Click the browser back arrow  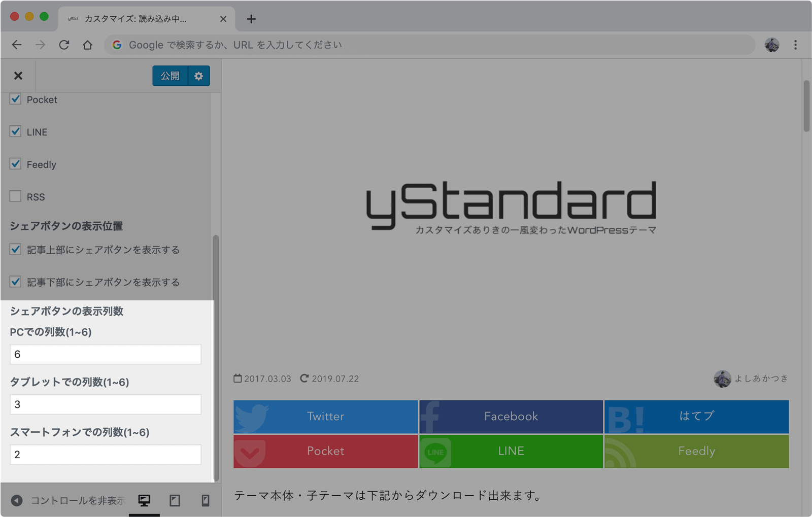point(17,45)
